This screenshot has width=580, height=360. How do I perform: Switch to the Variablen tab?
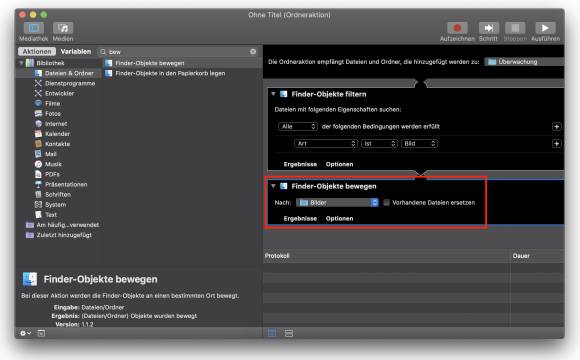pos(76,51)
